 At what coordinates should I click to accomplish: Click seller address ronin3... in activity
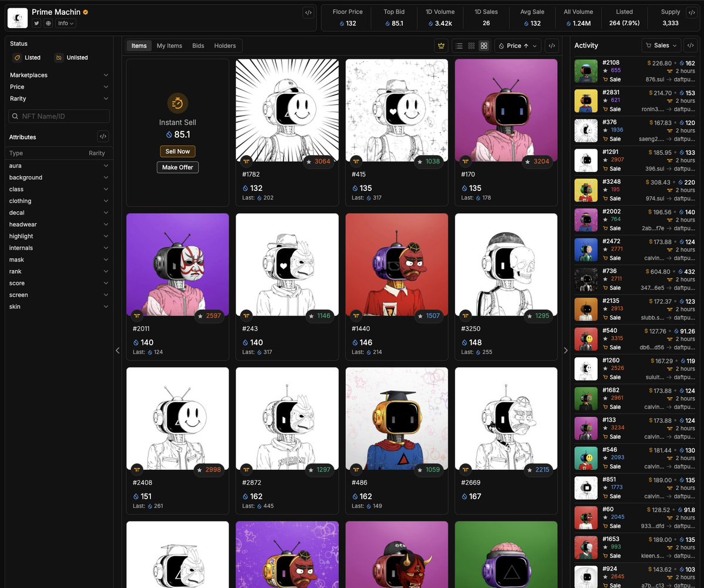click(653, 109)
